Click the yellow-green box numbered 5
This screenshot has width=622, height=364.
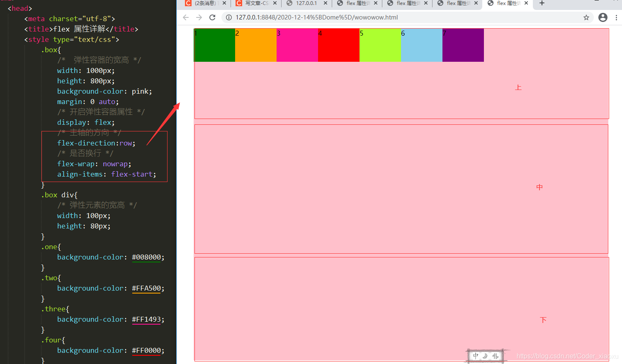380,45
